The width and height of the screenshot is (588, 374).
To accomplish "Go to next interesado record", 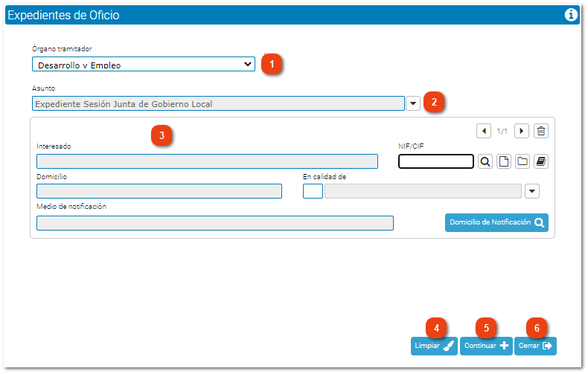I will click(521, 131).
